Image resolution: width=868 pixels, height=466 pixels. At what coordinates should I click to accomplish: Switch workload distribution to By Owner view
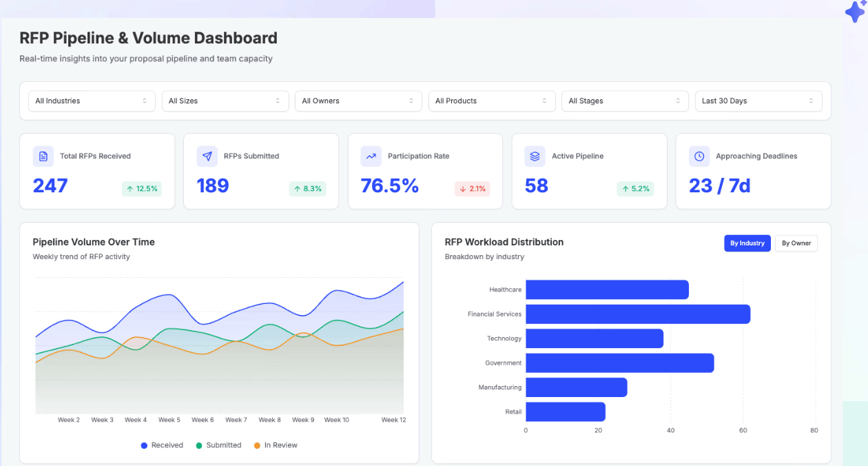coord(796,243)
